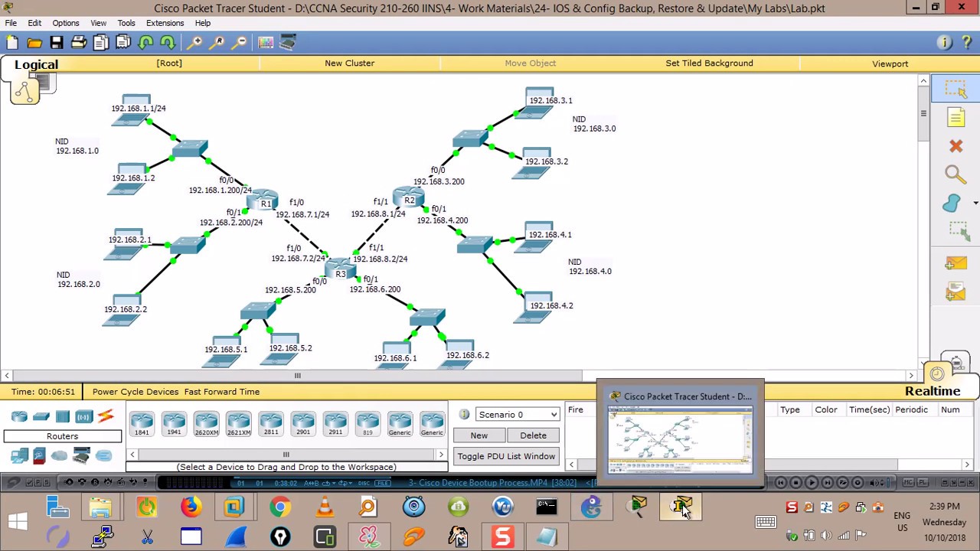The height and width of the screenshot is (551, 980).
Task: Click the Zoom In magnifier icon
Action: (196, 43)
